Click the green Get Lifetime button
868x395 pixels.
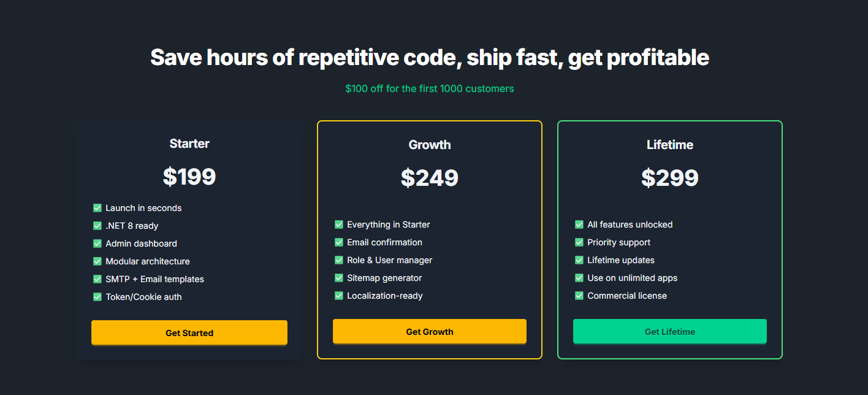[670, 331]
